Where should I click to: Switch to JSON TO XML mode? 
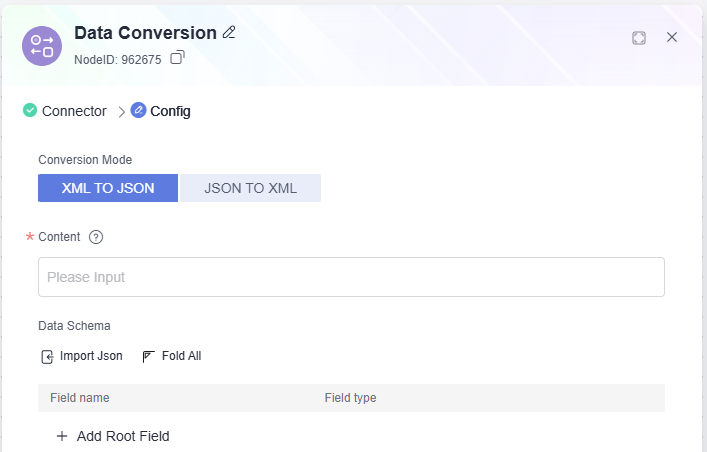tap(250, 188)
